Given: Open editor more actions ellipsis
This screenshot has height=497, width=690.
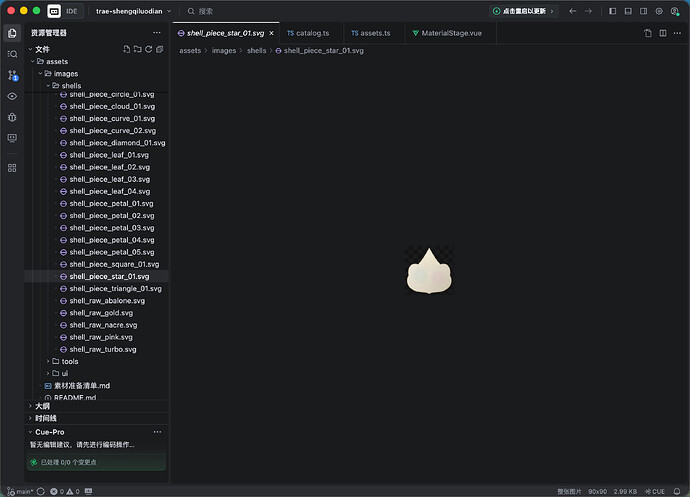Looking at the screenshot, I should click(x=677, y=33).
